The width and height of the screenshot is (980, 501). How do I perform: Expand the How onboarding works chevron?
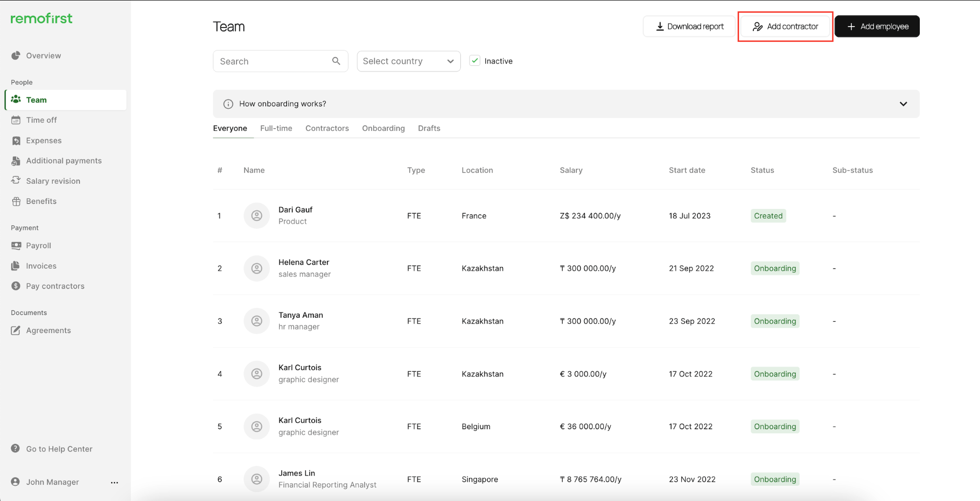pos(903,104)
